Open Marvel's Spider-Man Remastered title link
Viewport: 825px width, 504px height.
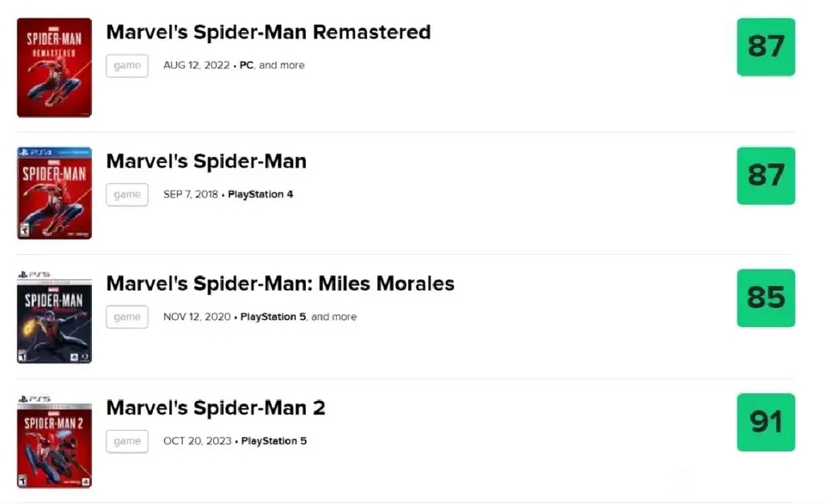pos(268,33)
